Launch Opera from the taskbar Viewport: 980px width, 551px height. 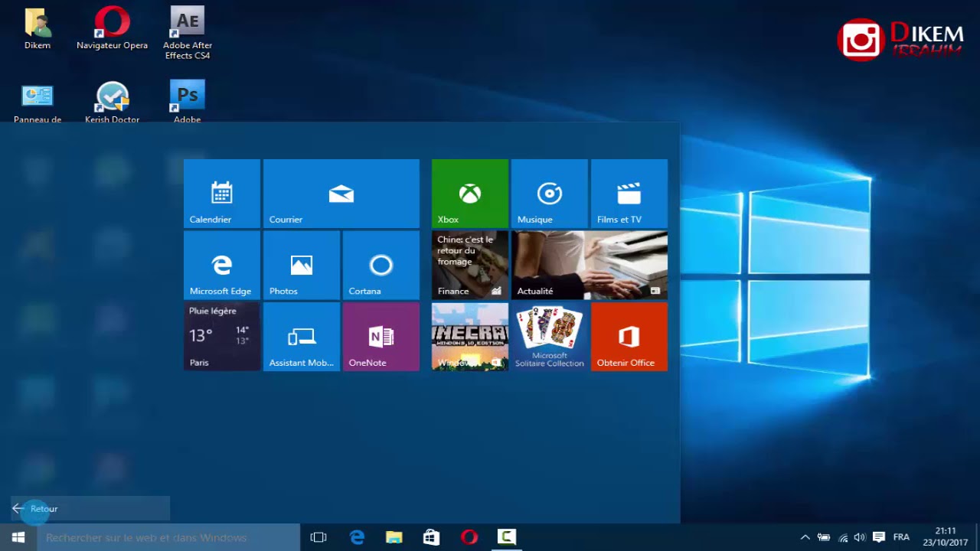tap(469, 537)
